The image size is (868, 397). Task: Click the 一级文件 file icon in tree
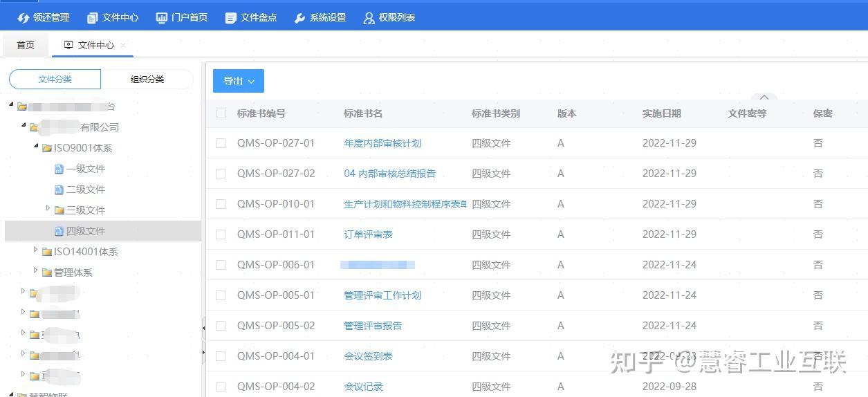tap(59, 169)
